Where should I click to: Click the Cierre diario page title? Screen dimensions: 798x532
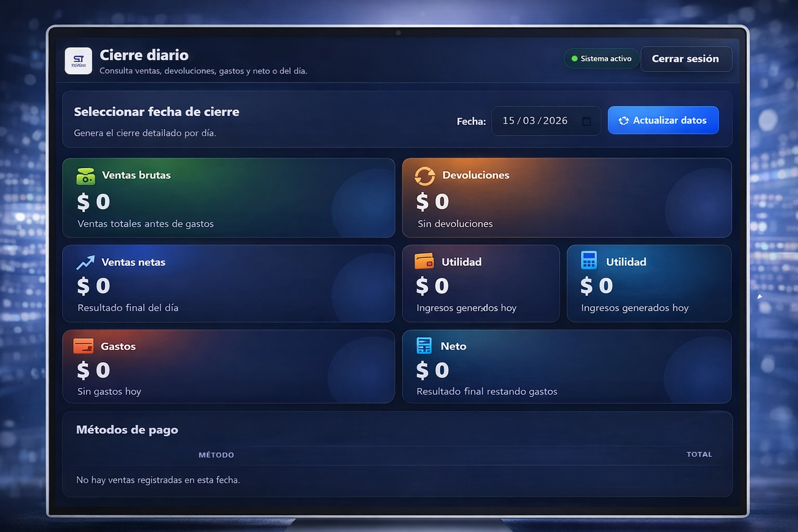[x=144, y=55]
